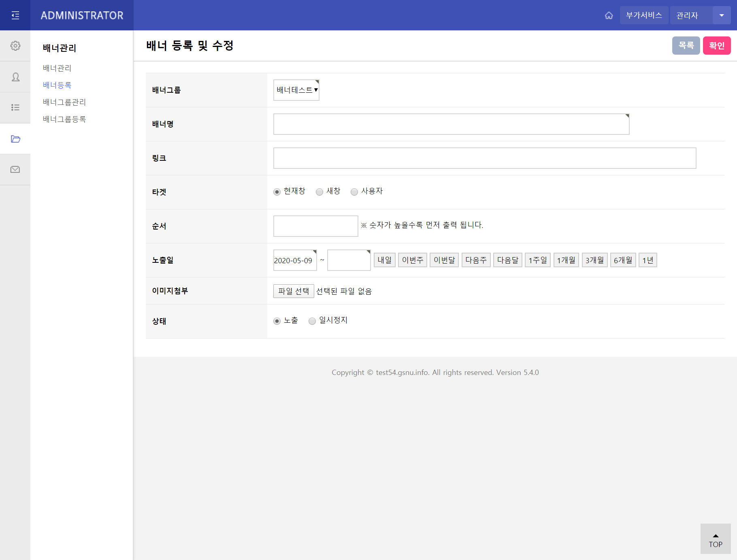Click the 순서 order input field
The width and height of the screenshot is (737, 560).
pyautogui.click(x=315, y=226)
